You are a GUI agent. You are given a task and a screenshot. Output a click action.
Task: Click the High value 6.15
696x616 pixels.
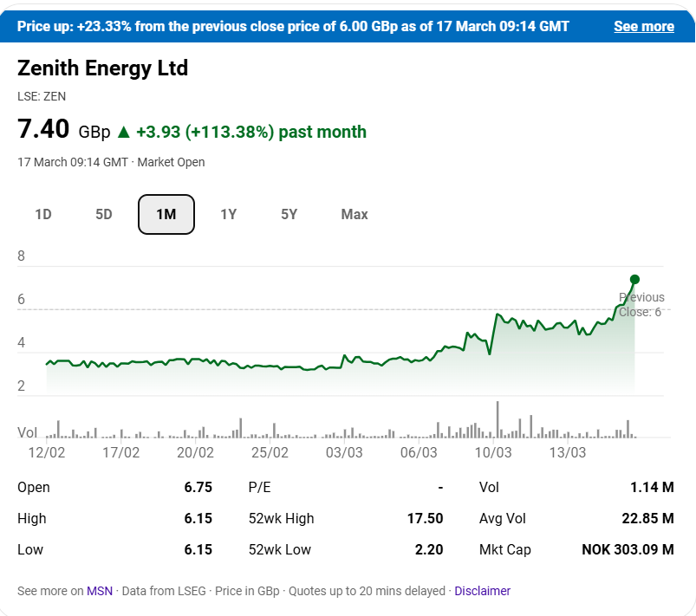click(198, 518)
